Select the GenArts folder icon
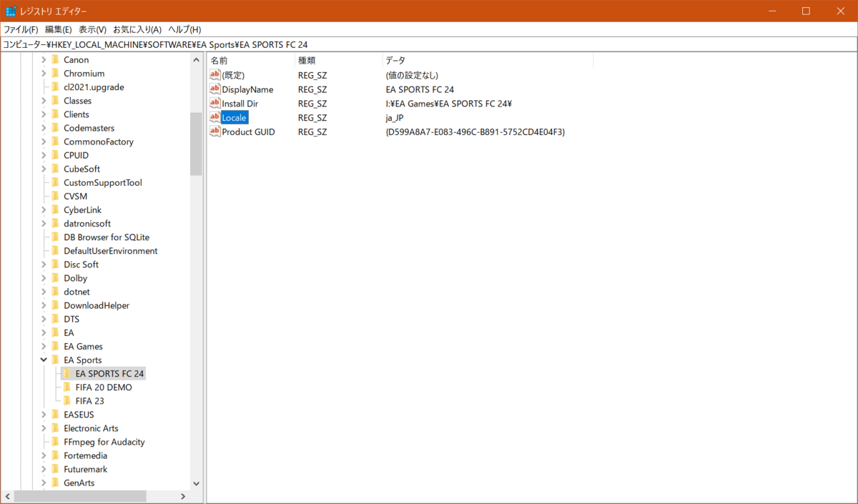Screen dimensions: 858x504 tap(55, 483)
